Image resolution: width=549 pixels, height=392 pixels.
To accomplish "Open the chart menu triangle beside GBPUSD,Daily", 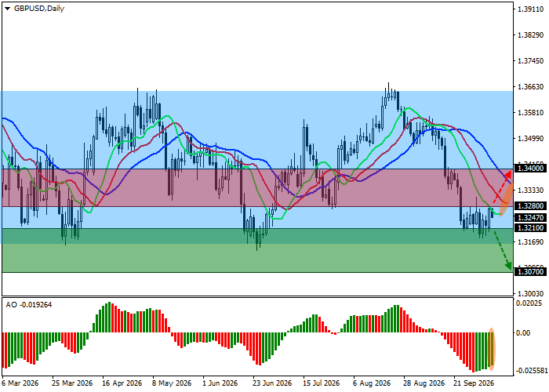I will click(7, 9).
